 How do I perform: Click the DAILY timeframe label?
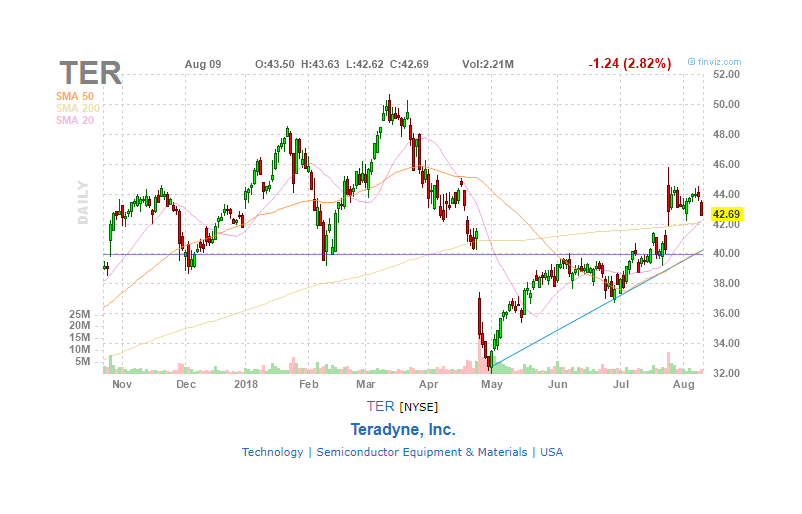pyautogui.click(x=83, y=202)
